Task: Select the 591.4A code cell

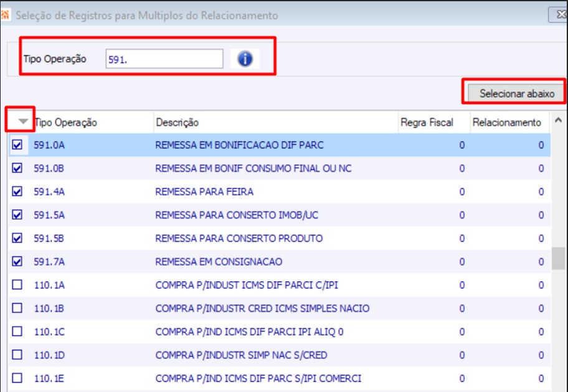Action: [49, 192]
